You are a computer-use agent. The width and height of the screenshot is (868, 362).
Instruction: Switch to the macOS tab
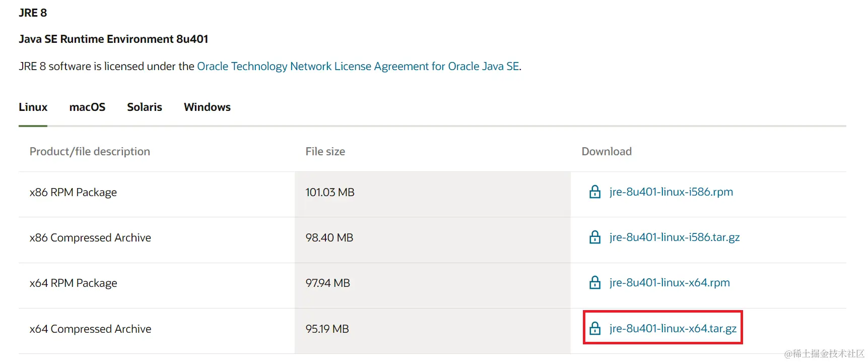(87, 107)
